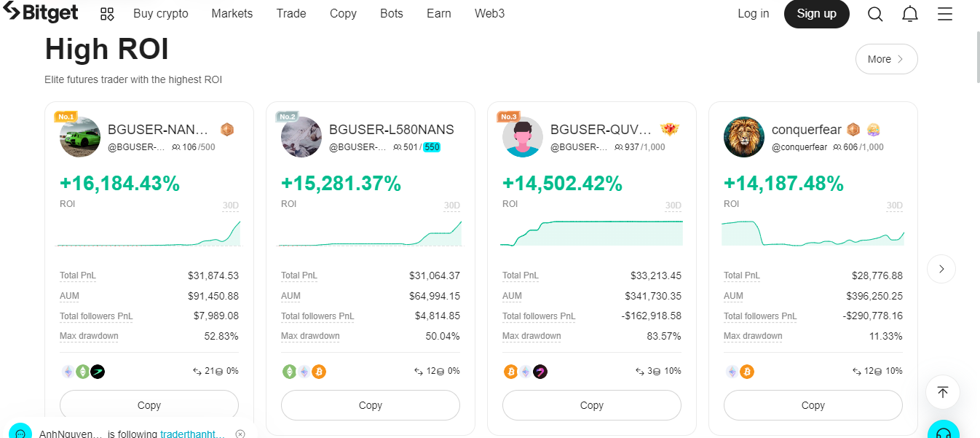Open the Markets menu

[232, 14]
